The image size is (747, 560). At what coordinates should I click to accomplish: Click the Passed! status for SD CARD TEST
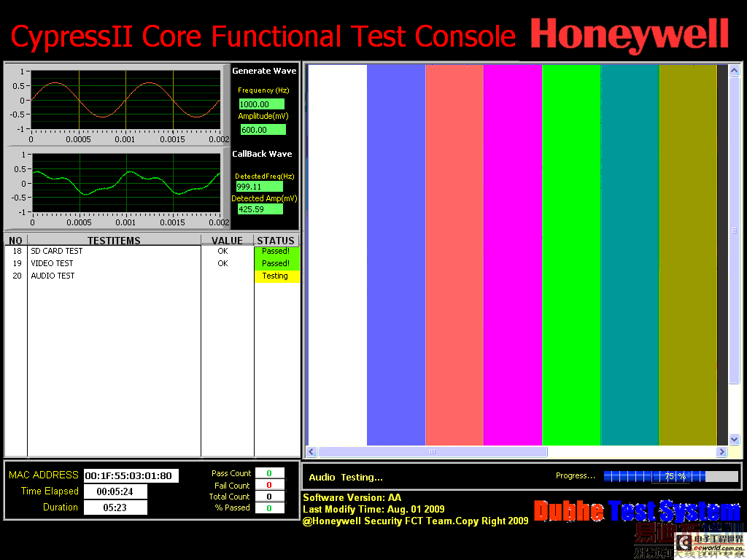(276, 252)
